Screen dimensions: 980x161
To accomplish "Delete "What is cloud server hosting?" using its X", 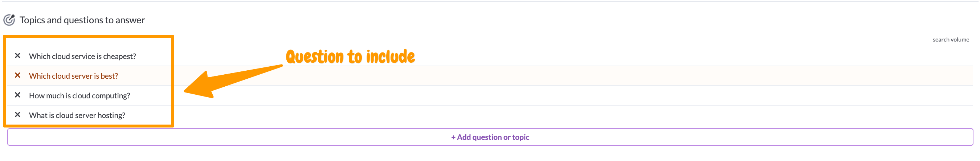I will pyautogui.click(x=17, y=115).
